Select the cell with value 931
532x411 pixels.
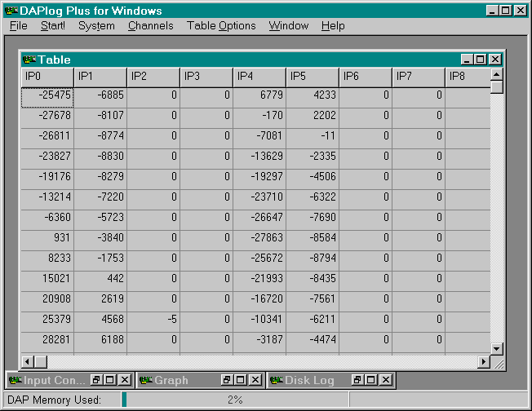pyautogui.click(x=47, y=240)
